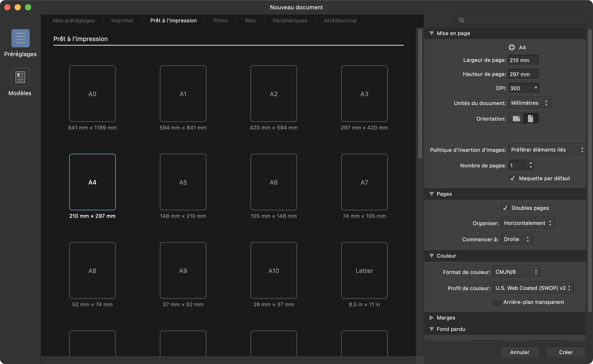Expand the Marges section
This screenshot has width=593, height=364.
pos(431,318)
